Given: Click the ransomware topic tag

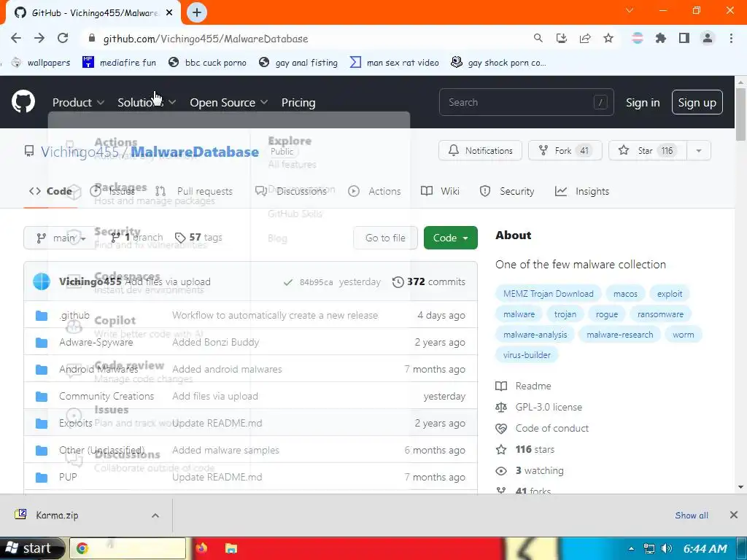Looking at the screenshot, I should point(660,314).
